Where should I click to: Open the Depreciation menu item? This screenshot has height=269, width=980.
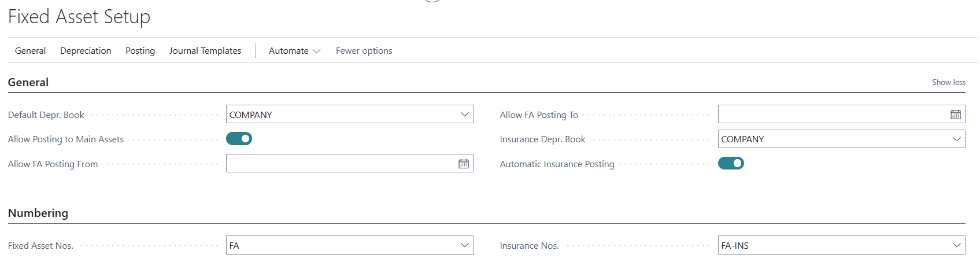(86, 51)
